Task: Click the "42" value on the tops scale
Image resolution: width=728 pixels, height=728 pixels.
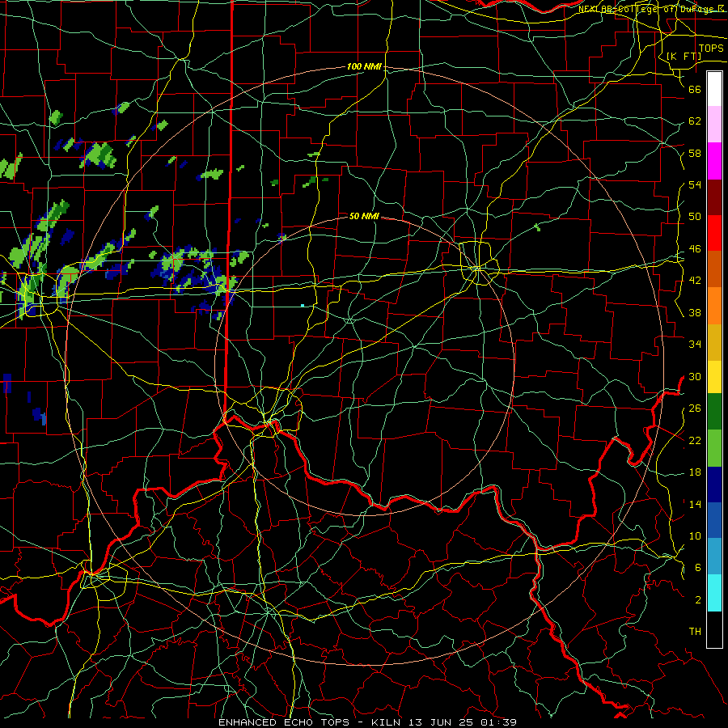Action: pos(695,281)
